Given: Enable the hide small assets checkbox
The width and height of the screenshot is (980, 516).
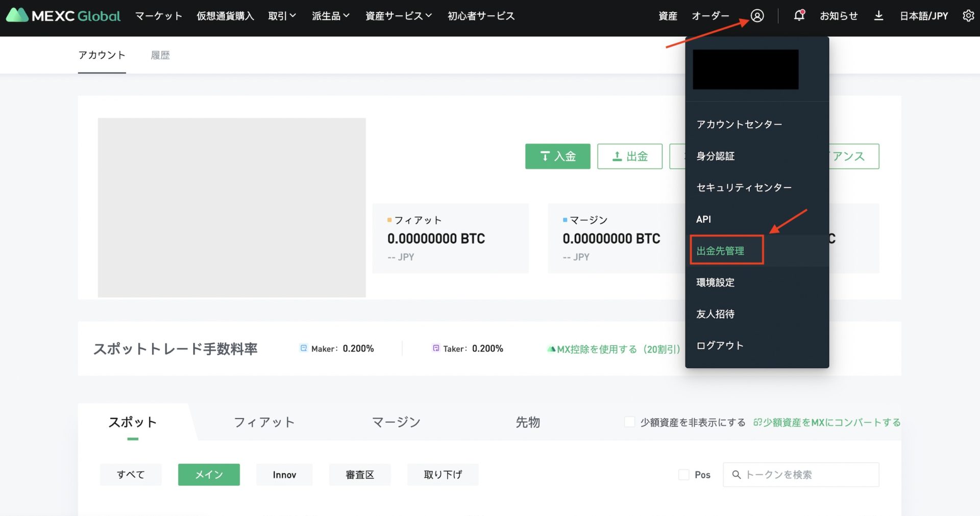Looking at the screenshot, I should [630, 422].
